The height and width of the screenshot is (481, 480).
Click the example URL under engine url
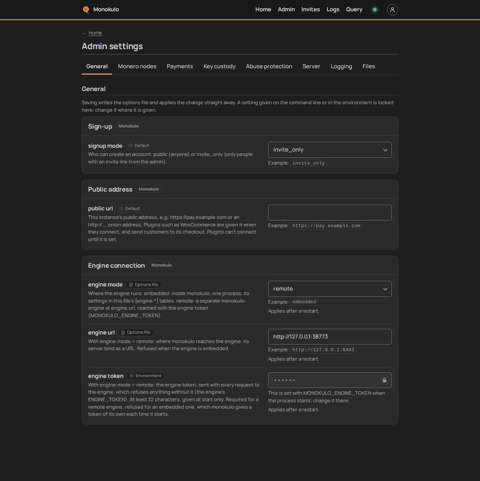[x=323, y=350]
